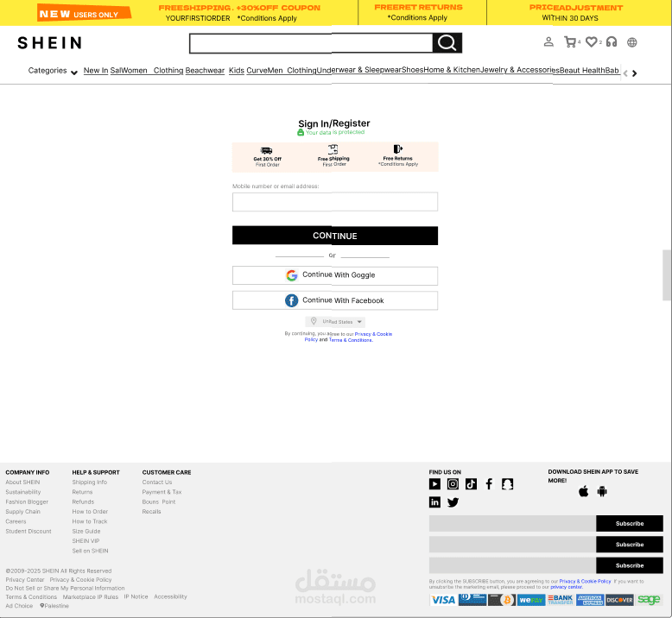672x618 pixels.
Task: Click the search magnifier button
Action: coord(447,43)
